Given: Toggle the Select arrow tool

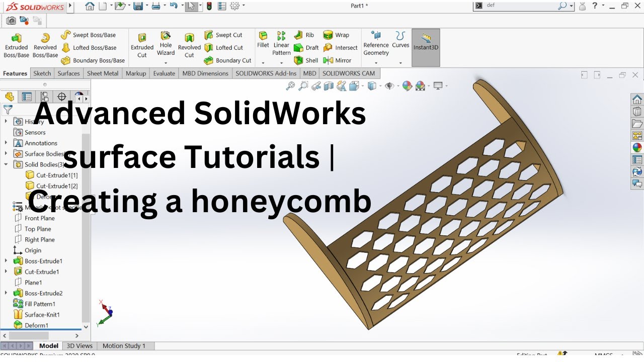Looking at the screenshot, I should click(191, 6).
